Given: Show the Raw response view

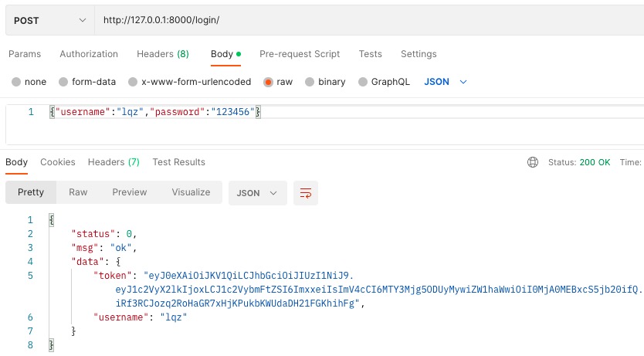Looking at the screenshot, I should (x=78, y=192).
